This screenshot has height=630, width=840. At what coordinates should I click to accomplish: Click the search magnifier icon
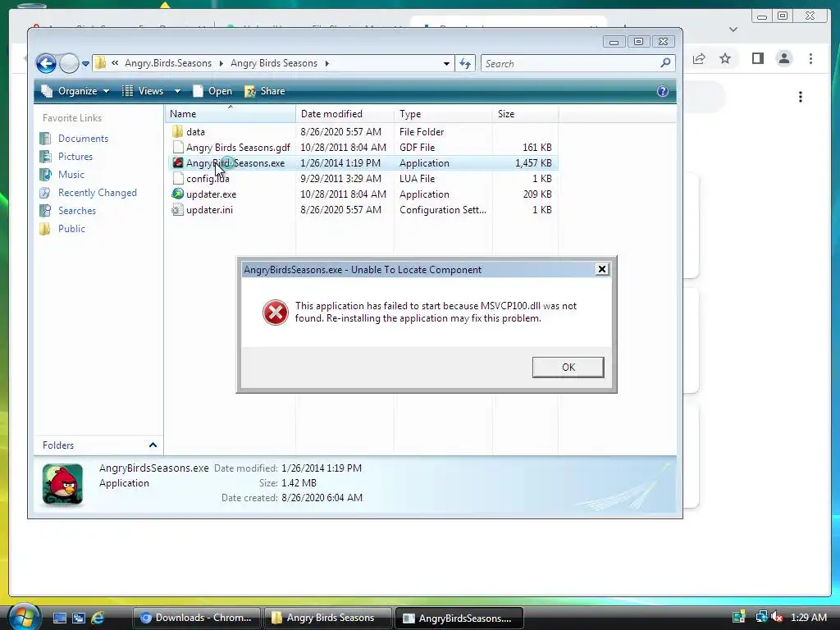tap(665, 63)
